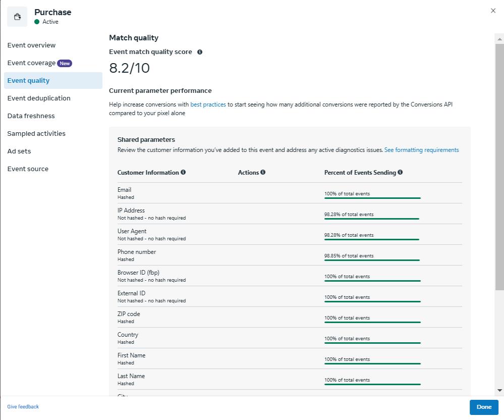
Task: Click '98.85% of total events' text
Action: coord(349,256)
